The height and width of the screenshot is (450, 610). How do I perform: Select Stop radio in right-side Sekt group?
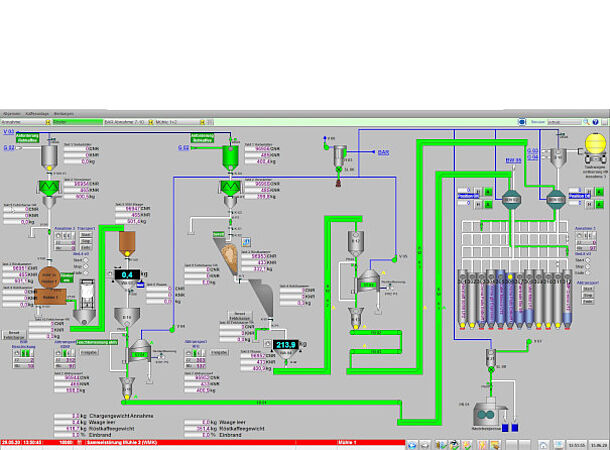pos(587,266)
